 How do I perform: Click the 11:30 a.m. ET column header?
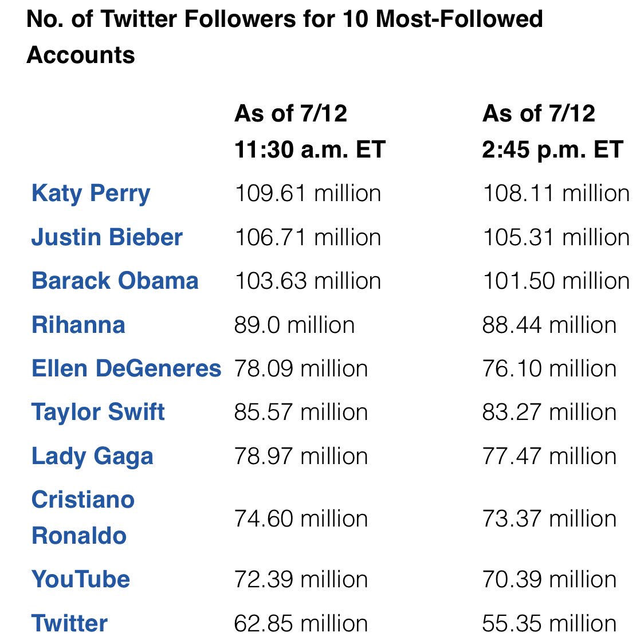click(309, 132)
